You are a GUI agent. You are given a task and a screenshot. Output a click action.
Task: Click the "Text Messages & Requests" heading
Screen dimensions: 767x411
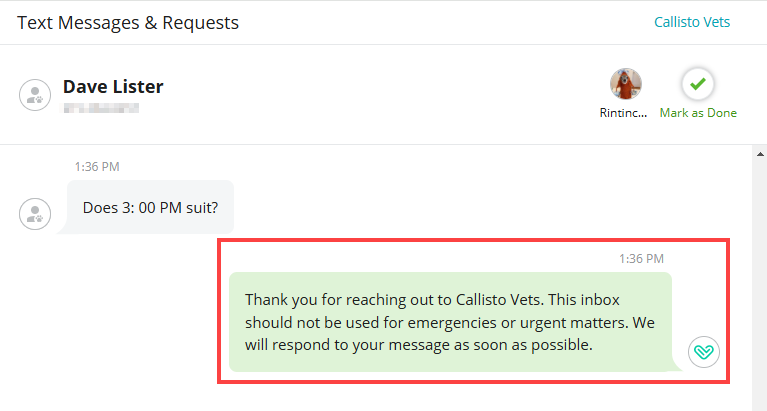[128, 21]
